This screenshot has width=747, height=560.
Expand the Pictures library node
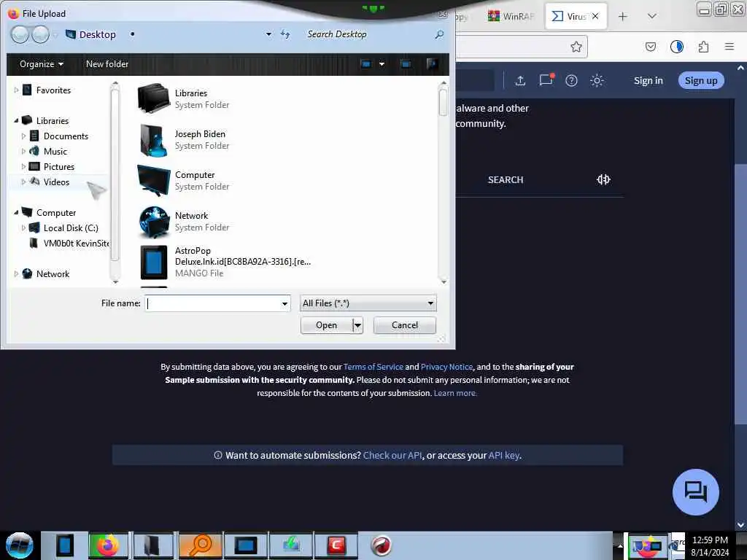click(23, 166)
